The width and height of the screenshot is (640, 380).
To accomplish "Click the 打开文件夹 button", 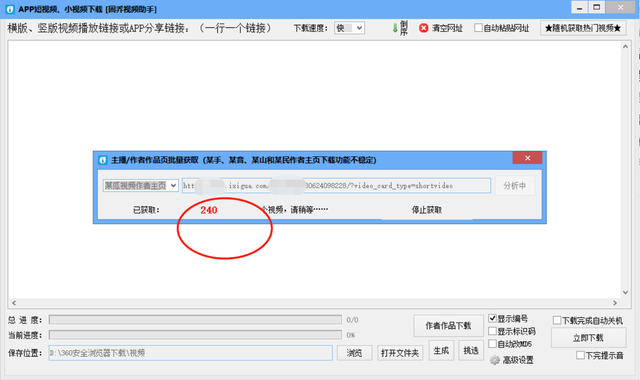I will point(400,353).
